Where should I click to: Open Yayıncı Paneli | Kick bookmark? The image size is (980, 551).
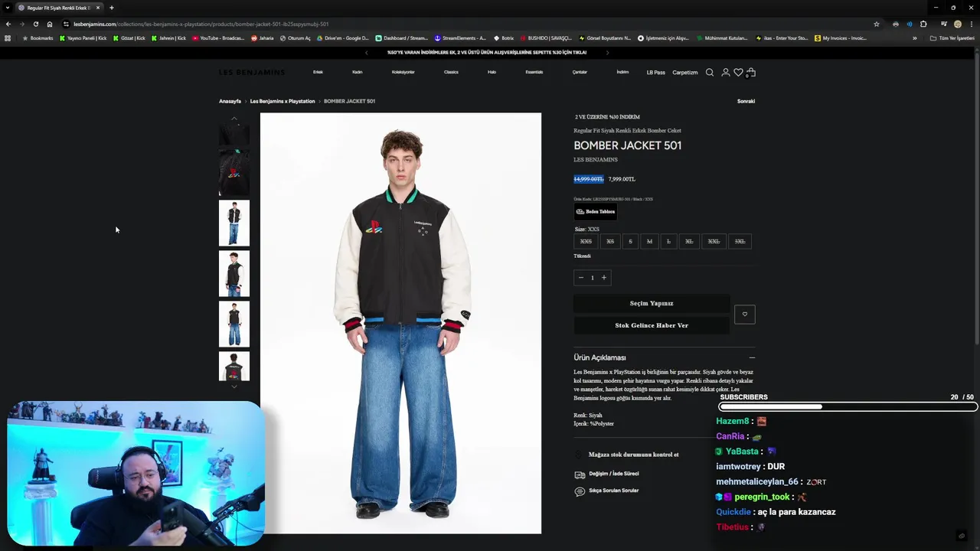[83, 38]
